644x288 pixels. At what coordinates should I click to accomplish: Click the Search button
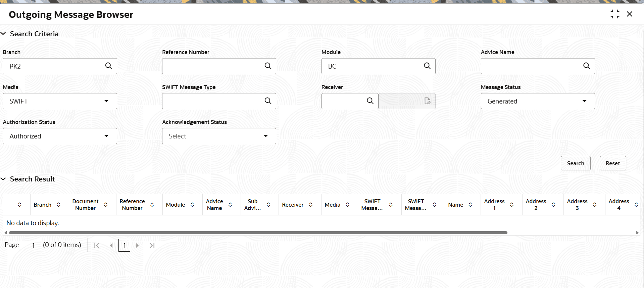[x=576, y=163]
